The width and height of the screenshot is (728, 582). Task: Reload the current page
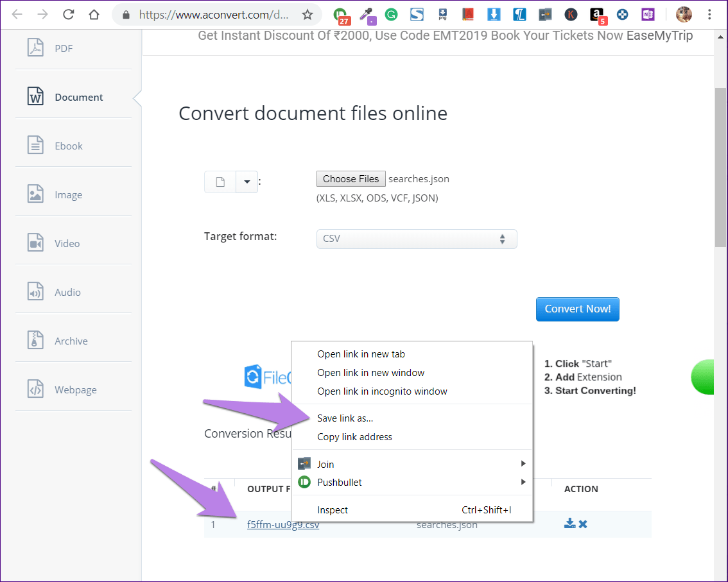pyautogui.click(x=68, y=14)
